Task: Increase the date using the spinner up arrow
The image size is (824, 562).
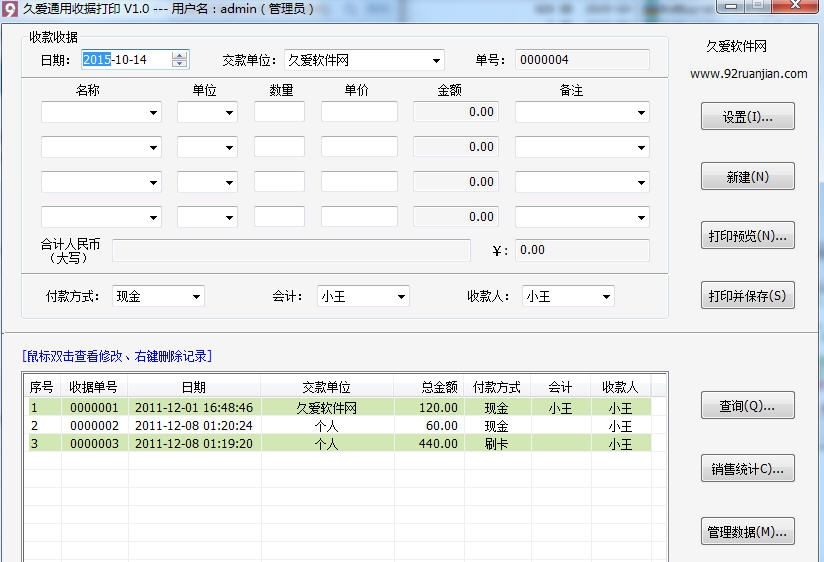Action: pos(179,56)
